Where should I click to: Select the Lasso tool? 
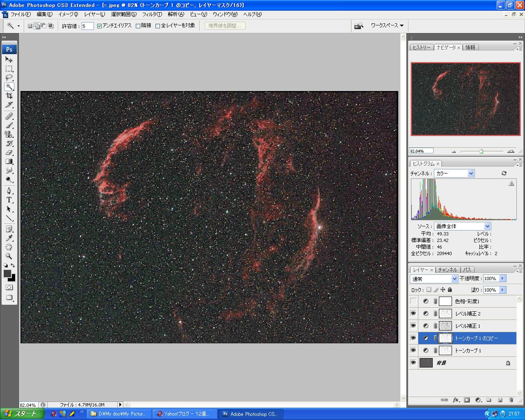[x=9, y=78]
